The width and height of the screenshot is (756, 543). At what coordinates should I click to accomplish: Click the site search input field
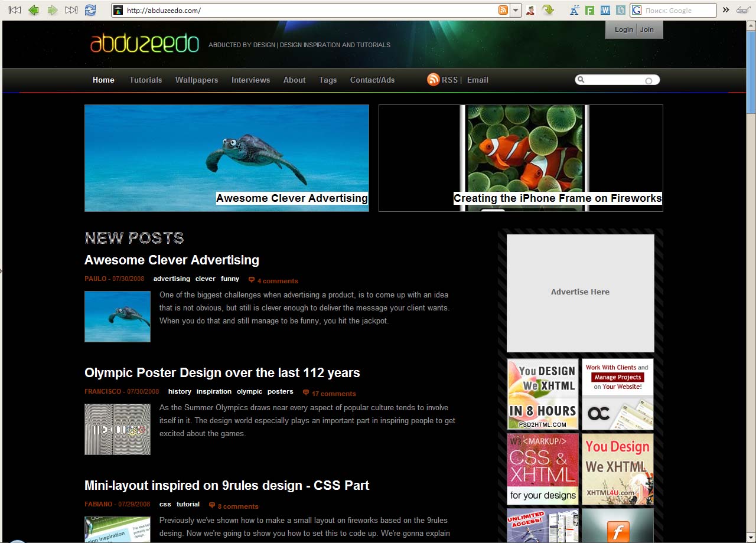point(614,80)
